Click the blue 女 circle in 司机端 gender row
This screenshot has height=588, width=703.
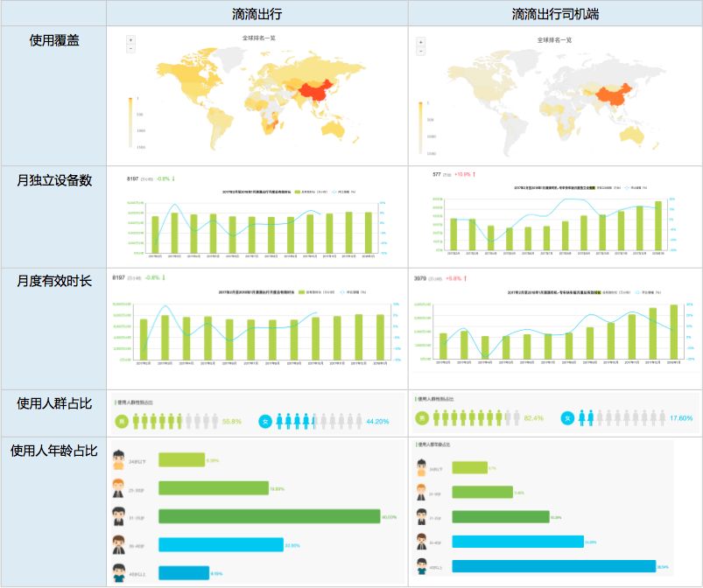[x=567, y=418]
